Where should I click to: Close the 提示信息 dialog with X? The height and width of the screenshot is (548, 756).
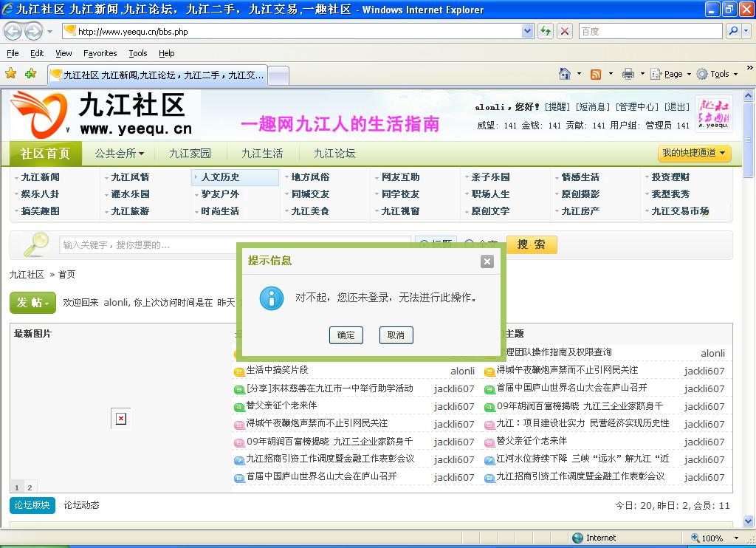click(x=487, y=261)
